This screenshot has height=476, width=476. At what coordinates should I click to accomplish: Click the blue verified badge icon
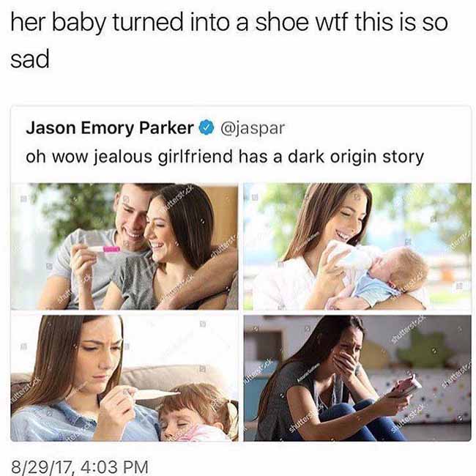207,128
